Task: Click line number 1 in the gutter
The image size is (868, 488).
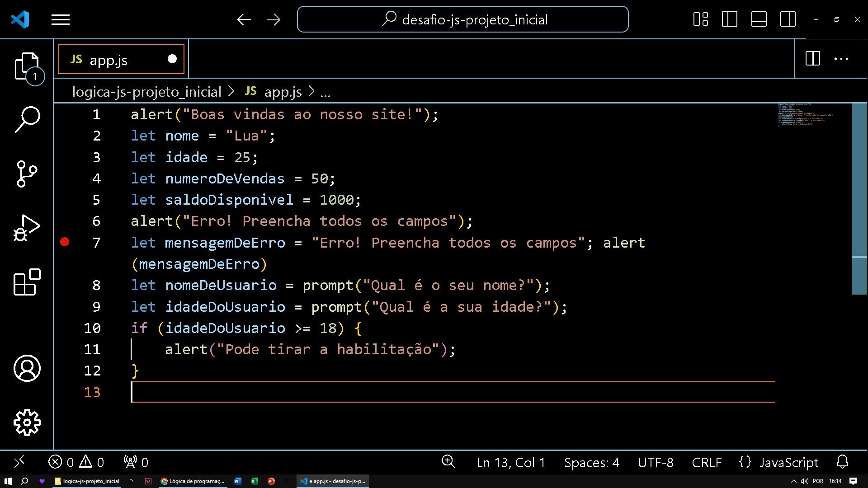Action: click(x=96, y=115)
